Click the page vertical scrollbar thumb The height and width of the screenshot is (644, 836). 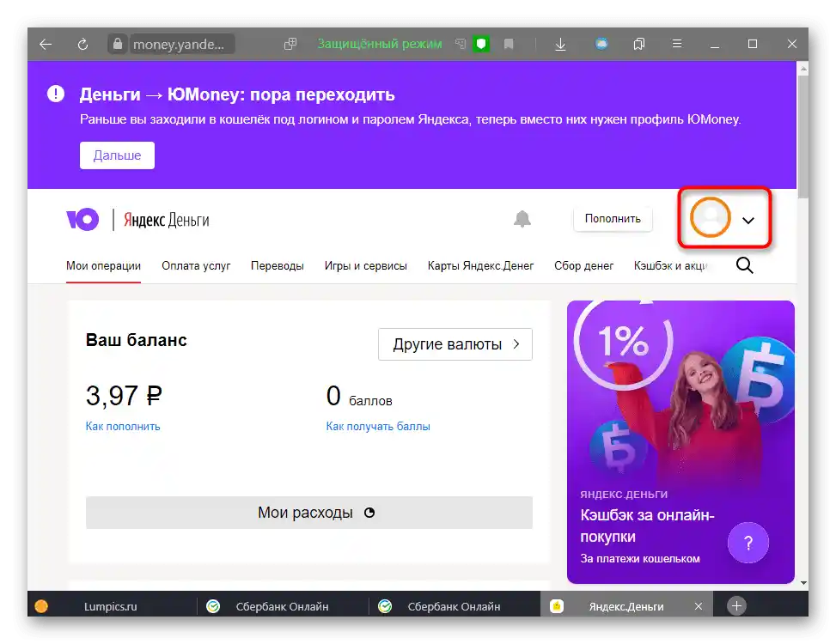pyautogui.click(x=803, y=136)
